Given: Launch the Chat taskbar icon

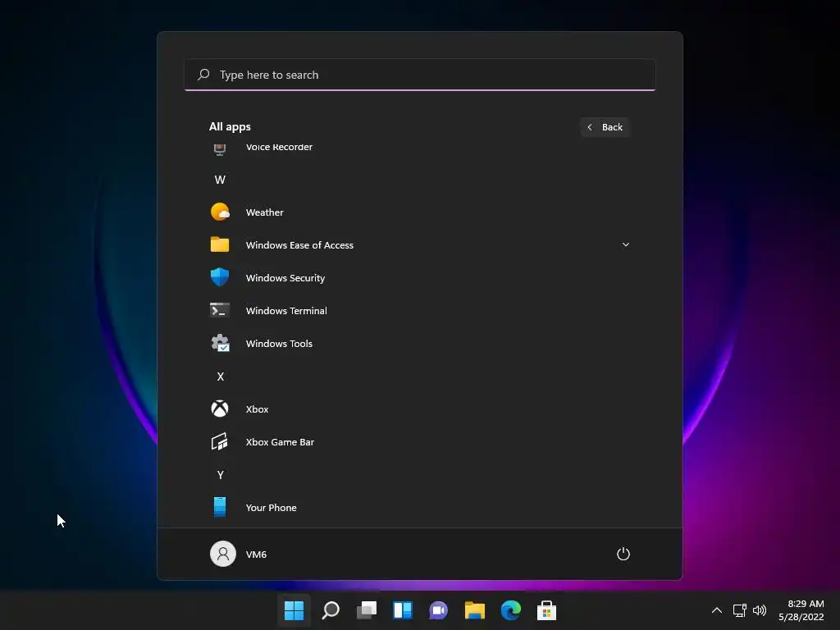Looking at the screenshot, I should [x=438, y=610].
